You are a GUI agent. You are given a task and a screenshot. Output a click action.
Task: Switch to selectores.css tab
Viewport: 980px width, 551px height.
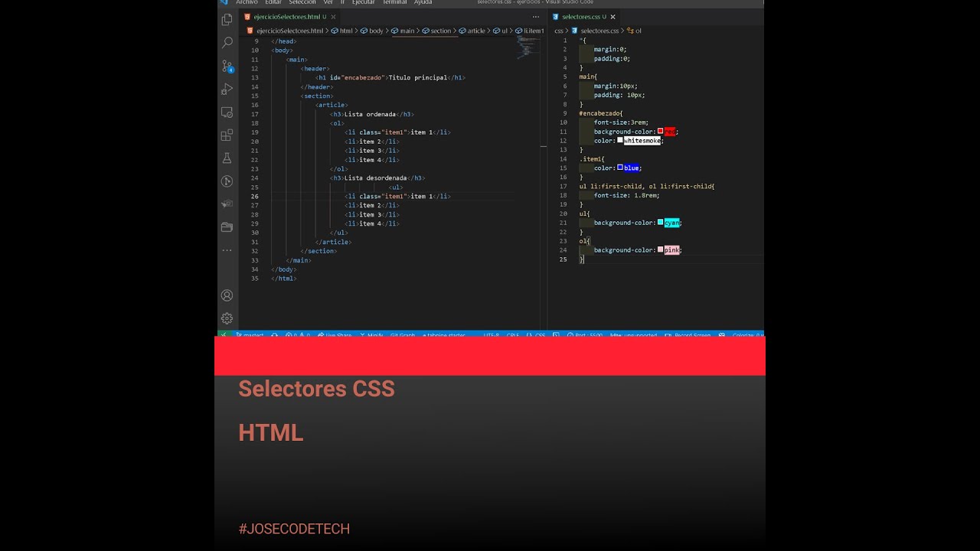coord(583,17)
